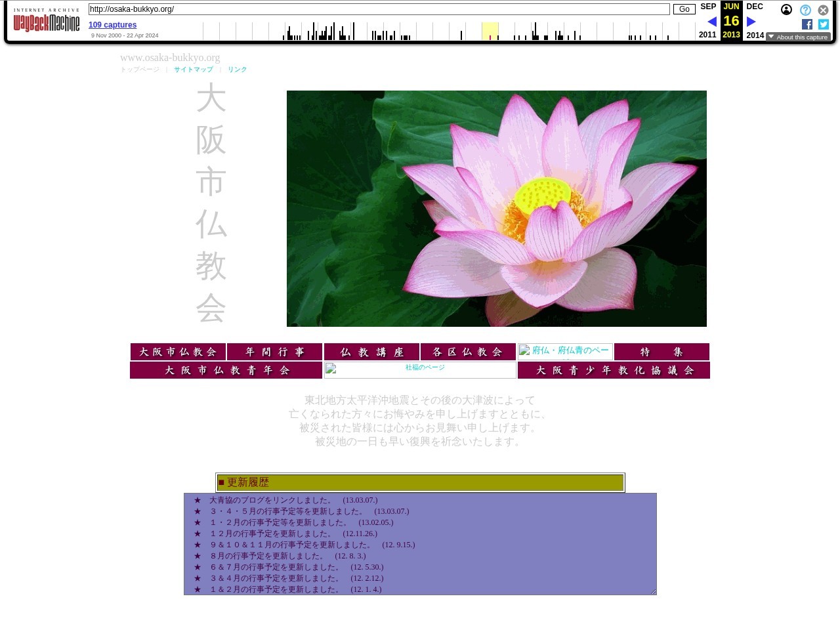Share capture on Facebook
The height and width of the screenshot is (630, 840).
(807, 24)
